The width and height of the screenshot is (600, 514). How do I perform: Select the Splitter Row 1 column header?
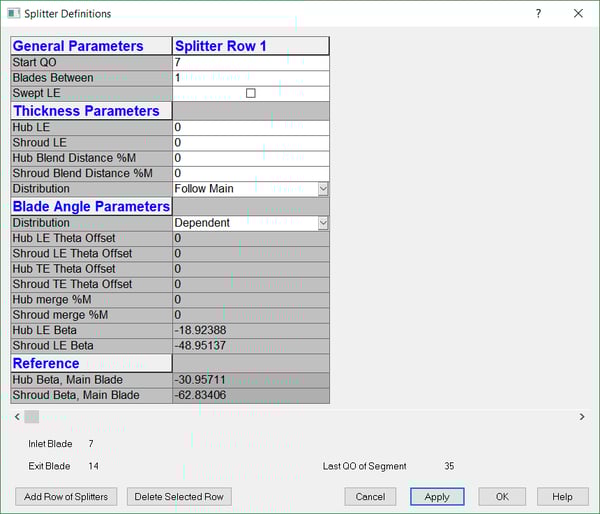pos(250,46)
